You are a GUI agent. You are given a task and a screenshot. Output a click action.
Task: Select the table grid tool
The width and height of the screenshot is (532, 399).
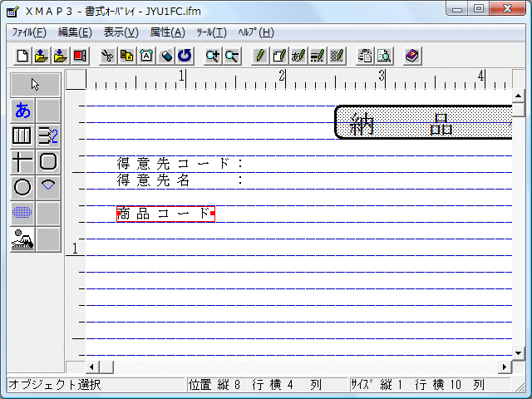point(22,136)
